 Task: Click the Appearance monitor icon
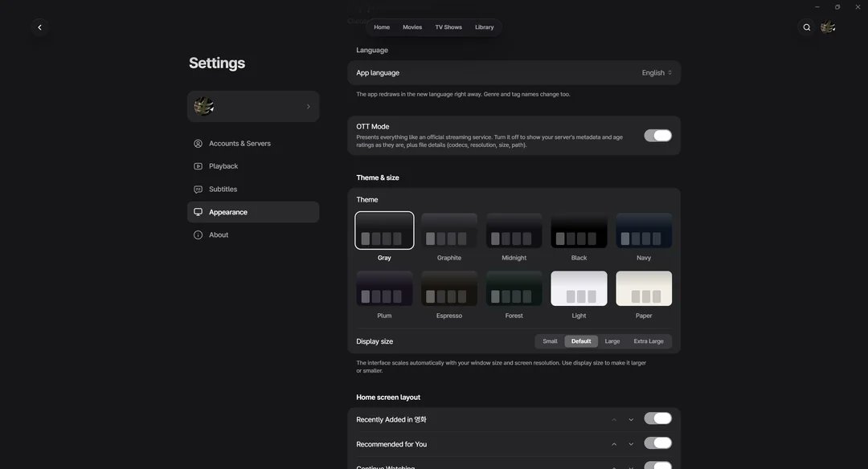click(198, 212)
